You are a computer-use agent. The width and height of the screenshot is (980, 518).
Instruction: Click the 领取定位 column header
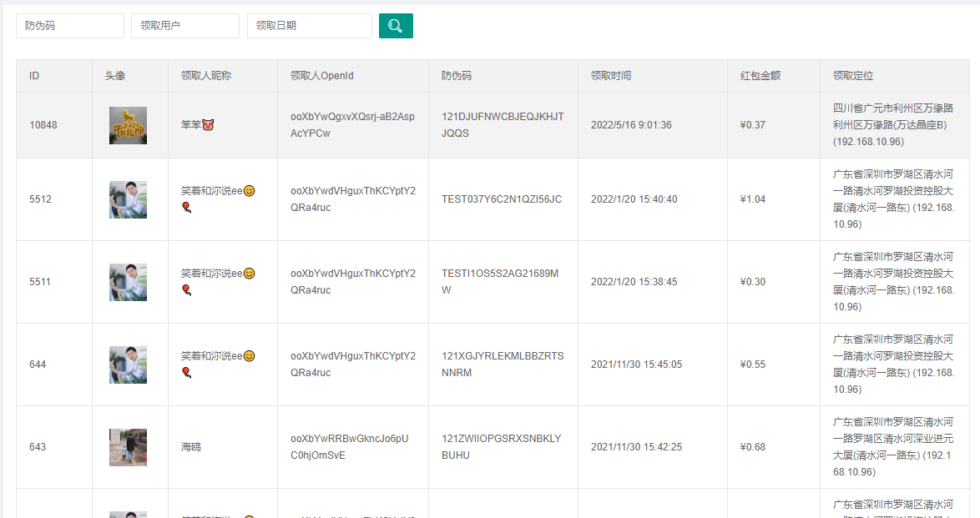point(853,76)
